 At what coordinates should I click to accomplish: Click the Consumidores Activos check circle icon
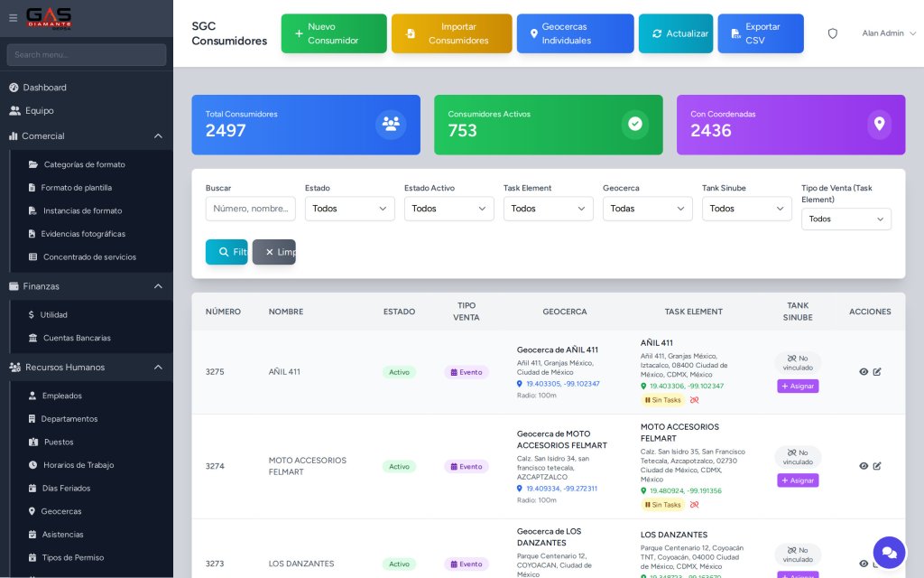click(x=634, y=124)
